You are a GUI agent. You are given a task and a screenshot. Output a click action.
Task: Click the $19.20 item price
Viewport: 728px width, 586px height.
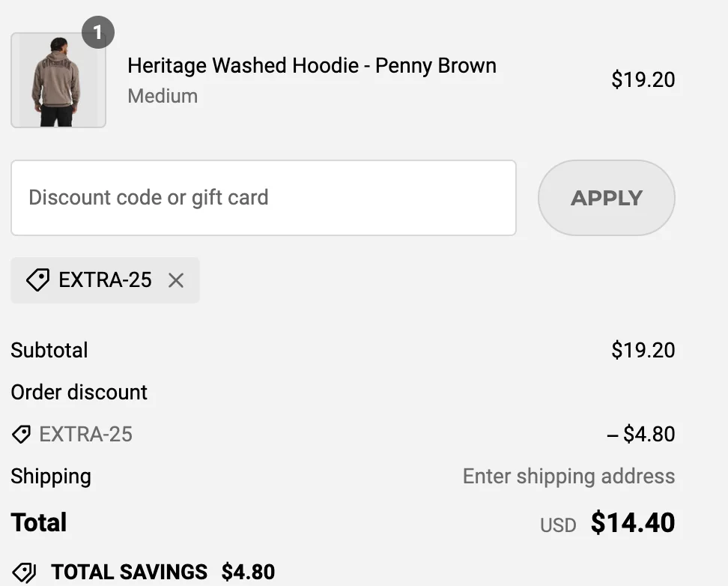(643, 79)
